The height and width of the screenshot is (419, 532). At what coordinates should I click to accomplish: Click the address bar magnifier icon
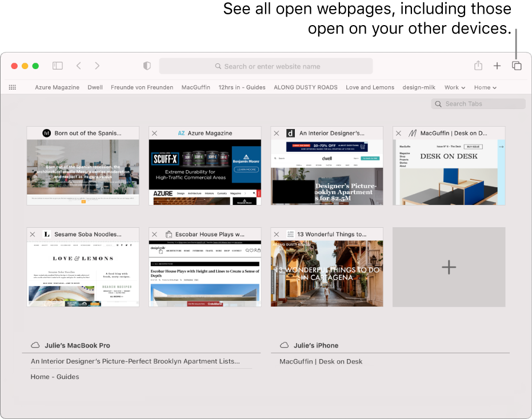point(218,66)
